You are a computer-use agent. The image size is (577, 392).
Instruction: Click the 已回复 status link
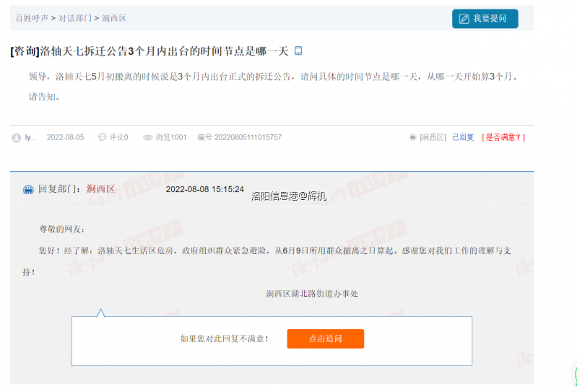pyautogui.click(x=463, y=137)
